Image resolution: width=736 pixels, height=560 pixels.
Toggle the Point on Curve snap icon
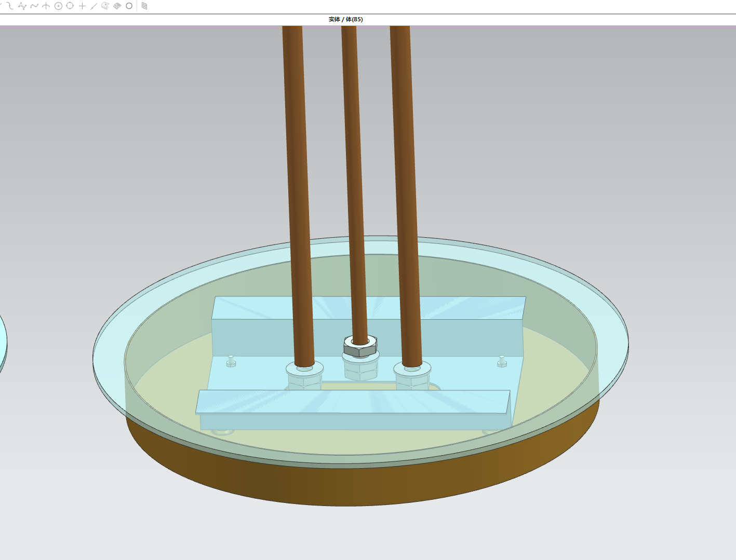point(93,6)
